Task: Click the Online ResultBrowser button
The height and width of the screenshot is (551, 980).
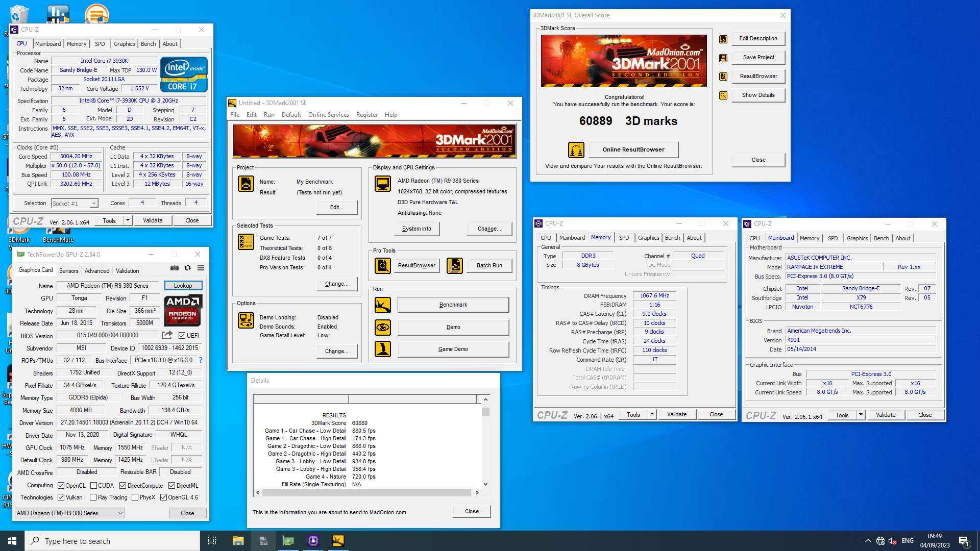Action: click(x=633, y=150)
